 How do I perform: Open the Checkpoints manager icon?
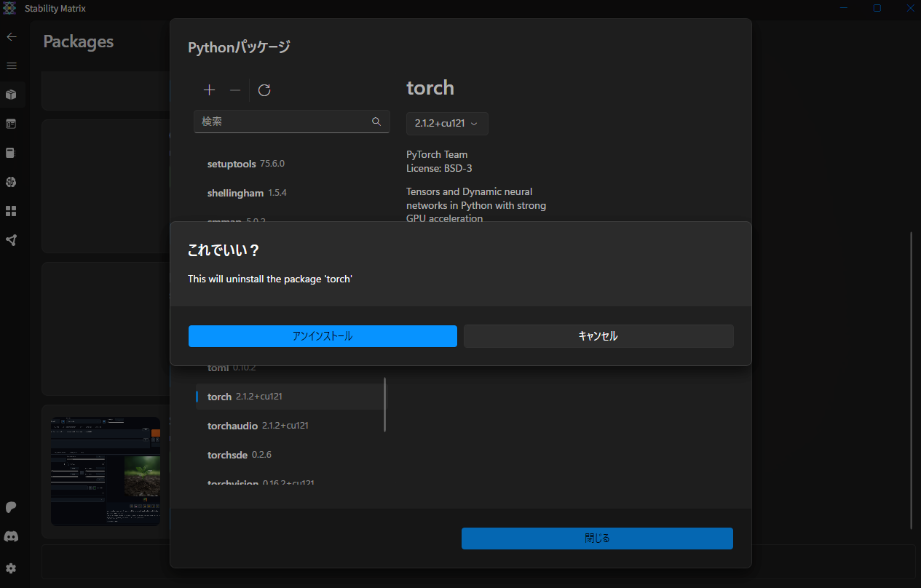pos(12,153)
